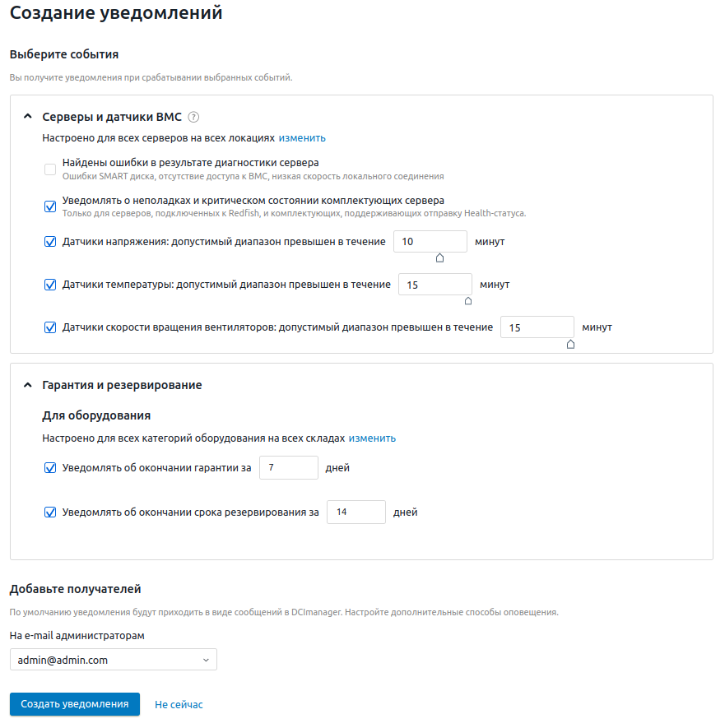Click the reservation period days input field
725x728 pixels.
point(356,512)
